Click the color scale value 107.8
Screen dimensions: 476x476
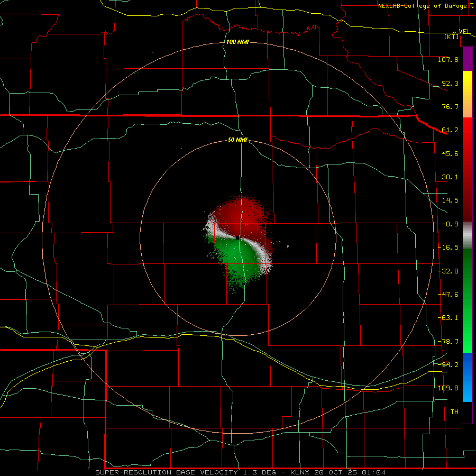coord(448,59)
